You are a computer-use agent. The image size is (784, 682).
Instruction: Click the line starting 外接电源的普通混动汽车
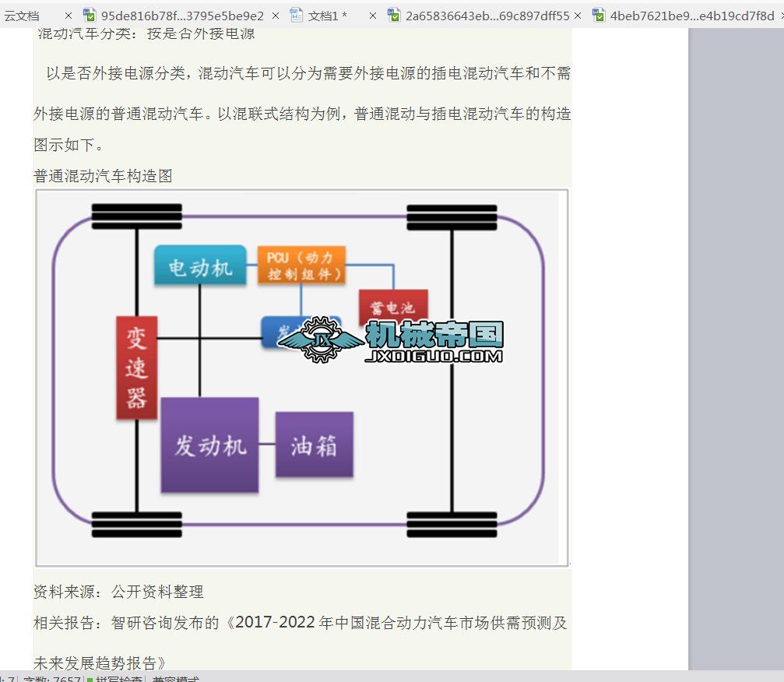point(302,114)
